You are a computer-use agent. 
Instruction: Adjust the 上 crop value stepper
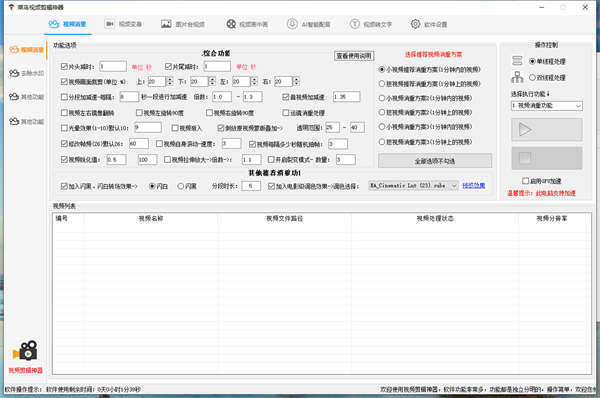pos(170,81)
